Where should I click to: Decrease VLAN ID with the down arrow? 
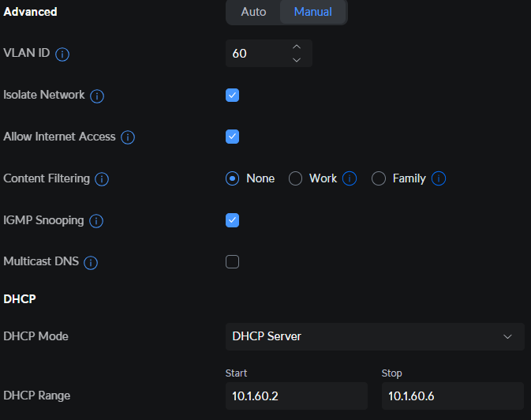pos(297,60)
